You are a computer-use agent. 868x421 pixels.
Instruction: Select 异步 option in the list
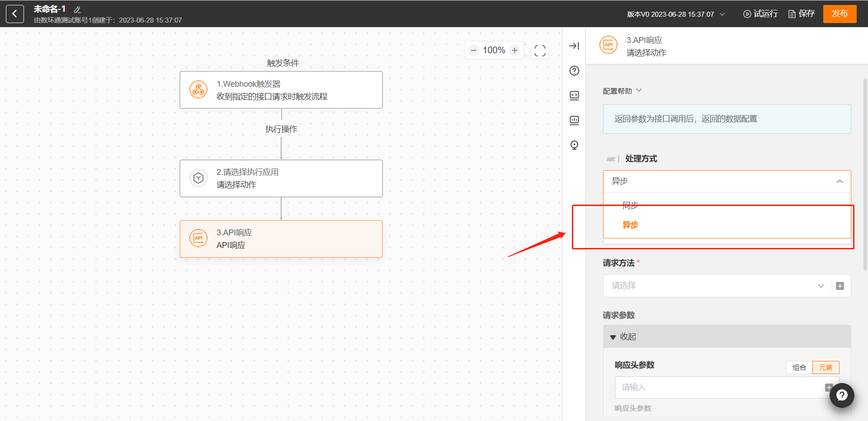630,225
